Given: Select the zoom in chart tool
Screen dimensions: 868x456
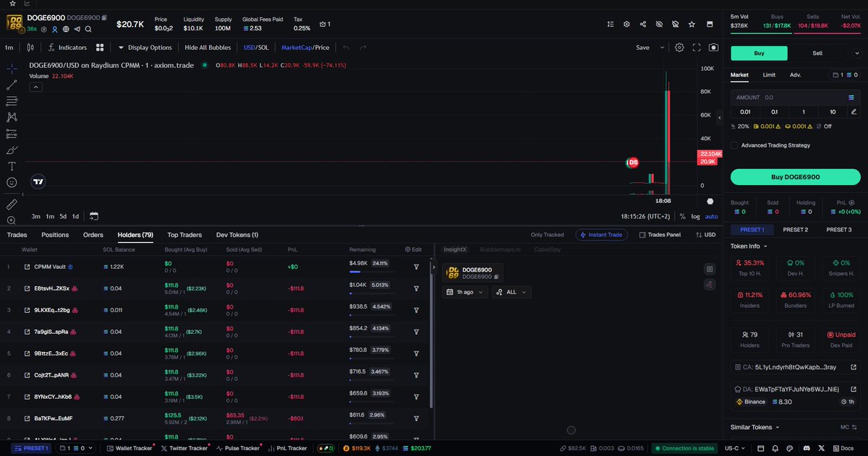Looking at the screenshot, I should [x=12, y=220].
